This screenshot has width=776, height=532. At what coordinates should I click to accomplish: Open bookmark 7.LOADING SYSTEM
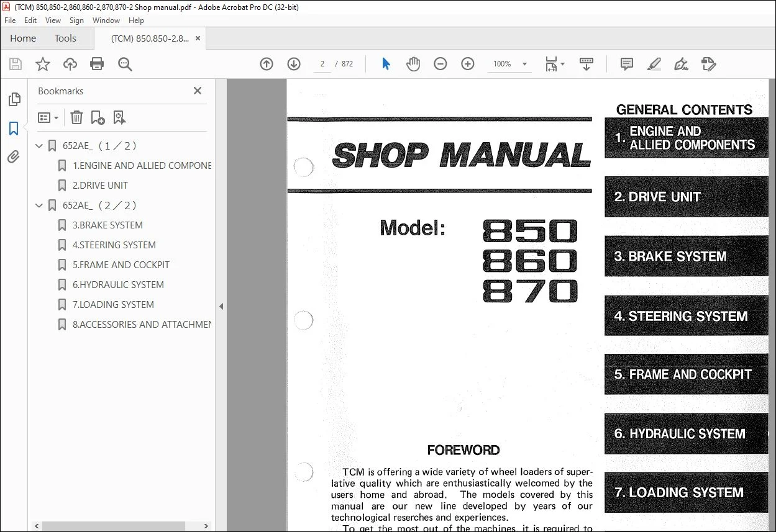113,305
